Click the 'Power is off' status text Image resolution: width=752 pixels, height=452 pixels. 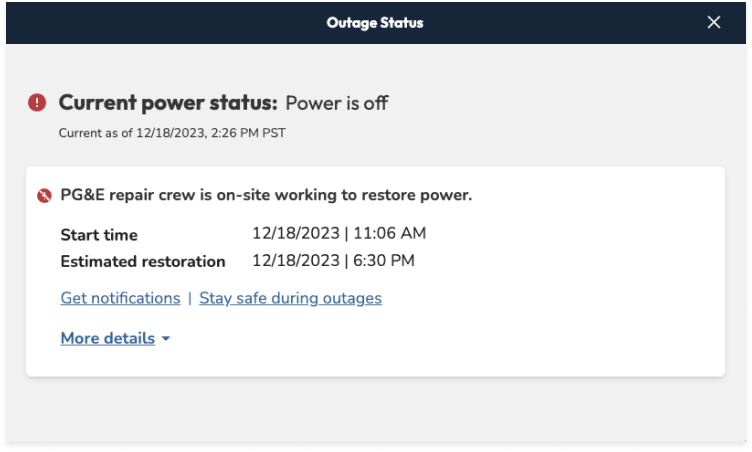336,103
